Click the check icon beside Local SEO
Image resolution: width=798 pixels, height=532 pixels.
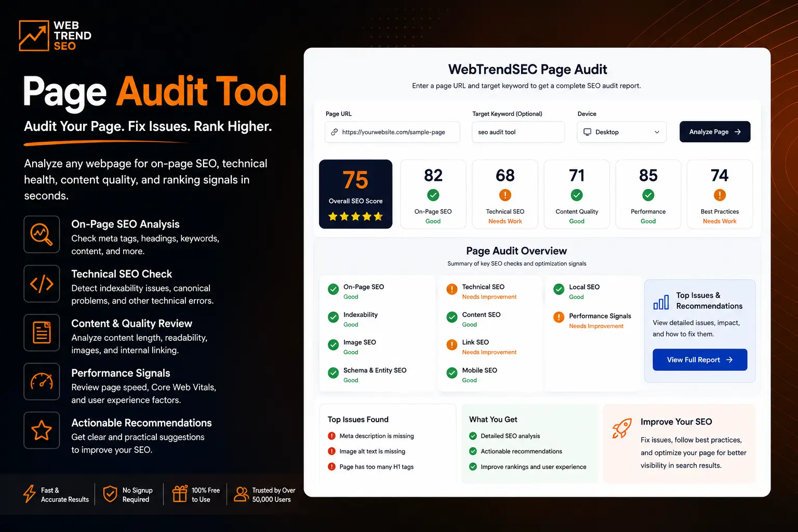pos(559,289)
